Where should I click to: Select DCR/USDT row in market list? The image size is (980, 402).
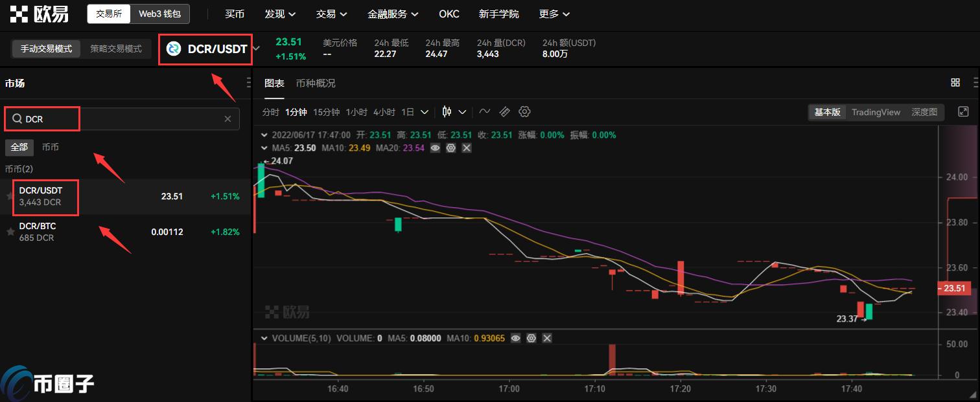point(125,197)
